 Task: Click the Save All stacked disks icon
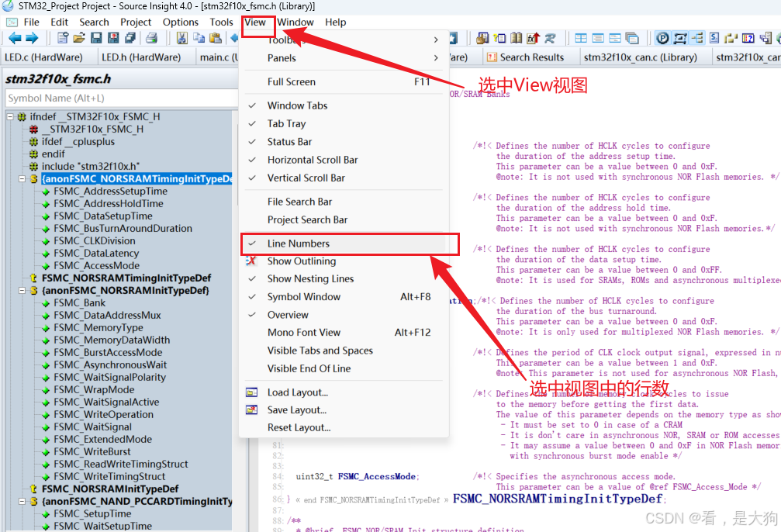[x=130, y=38]
